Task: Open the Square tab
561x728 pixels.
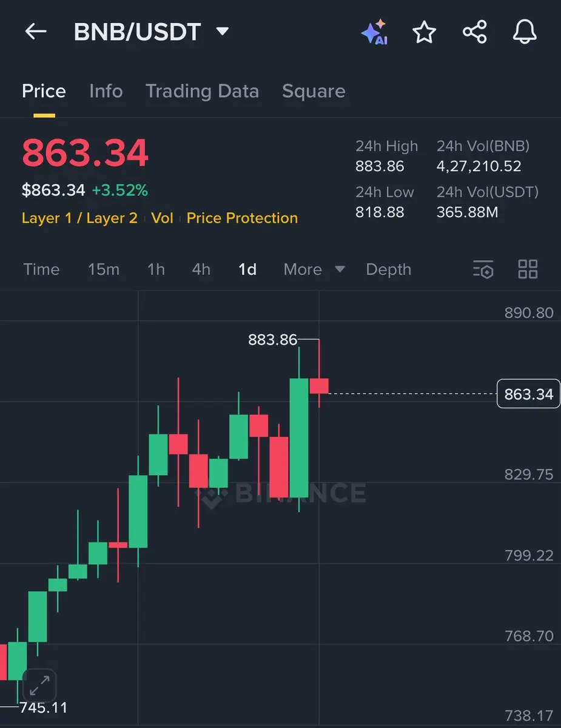Action: point(314,91)
